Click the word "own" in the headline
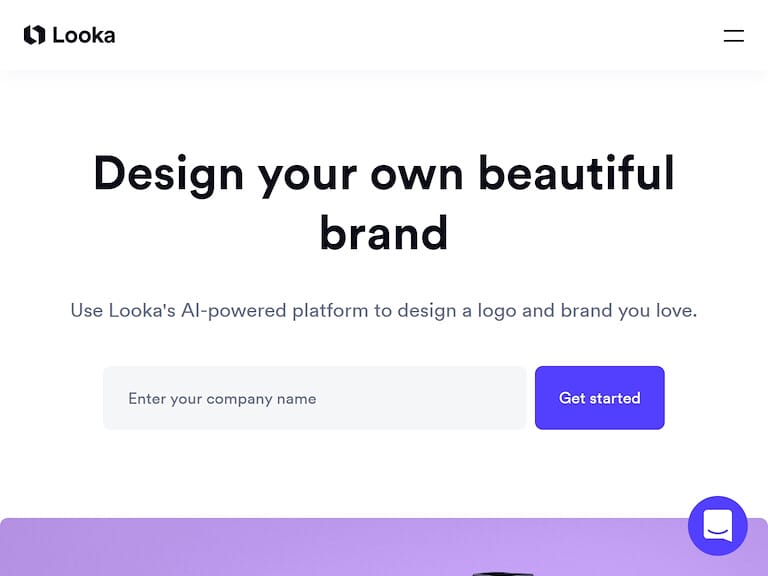This screenshot has height=576, width=768. (416, 173)
